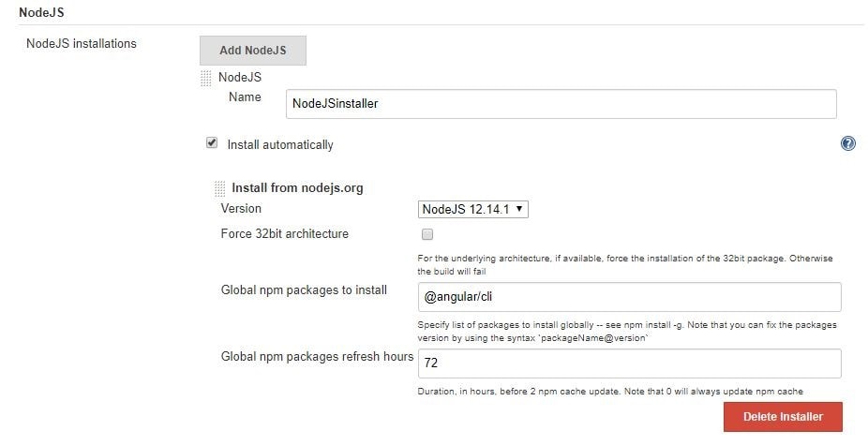Viewport: 868px width, 445px height.
Task: Click the help text about npm cache update duration
Action: point(610,392)
